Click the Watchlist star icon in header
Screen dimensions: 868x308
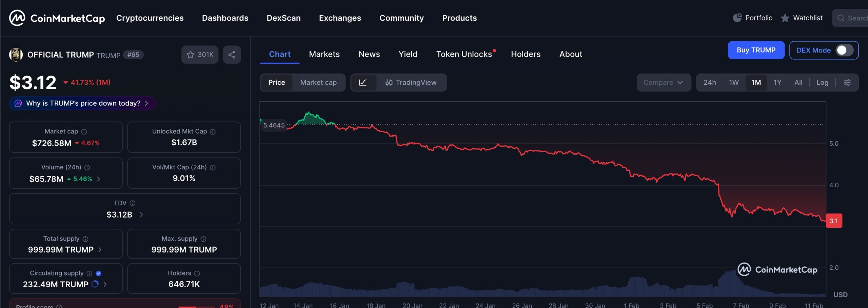[x=785, y=18]
